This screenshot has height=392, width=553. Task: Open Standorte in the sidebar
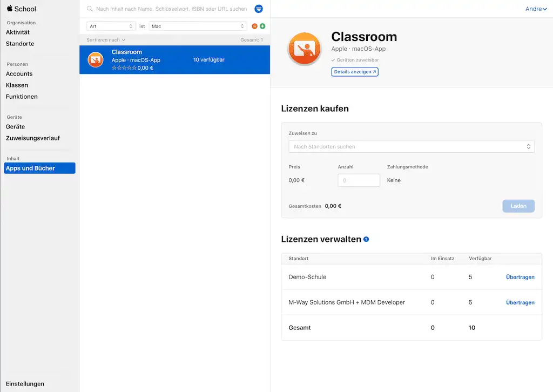20,44
